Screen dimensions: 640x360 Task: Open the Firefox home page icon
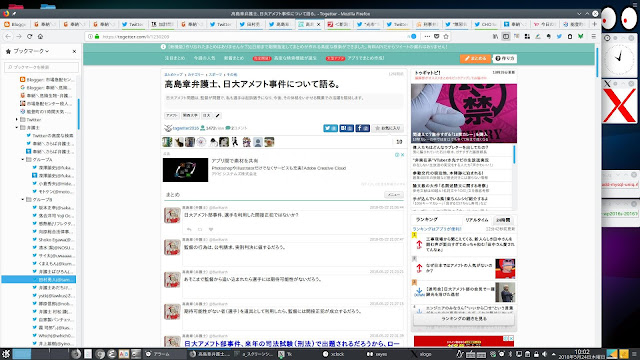(40, 36)
